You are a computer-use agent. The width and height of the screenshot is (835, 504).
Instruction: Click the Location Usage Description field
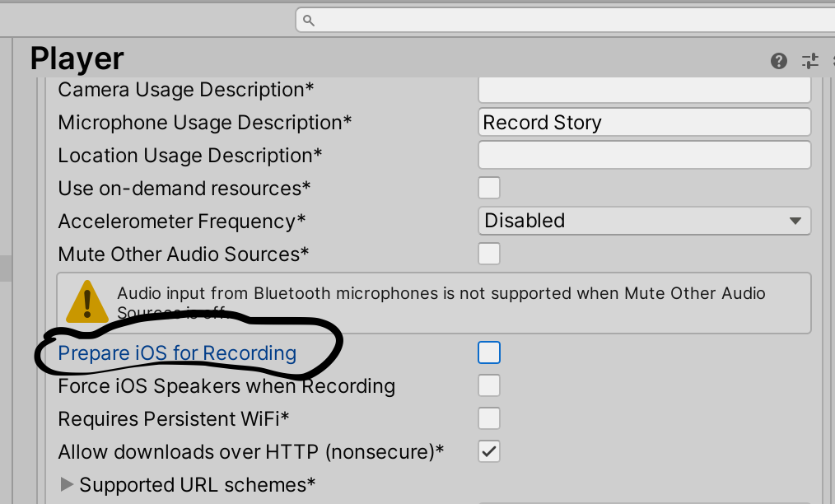[x=645, y=155]
